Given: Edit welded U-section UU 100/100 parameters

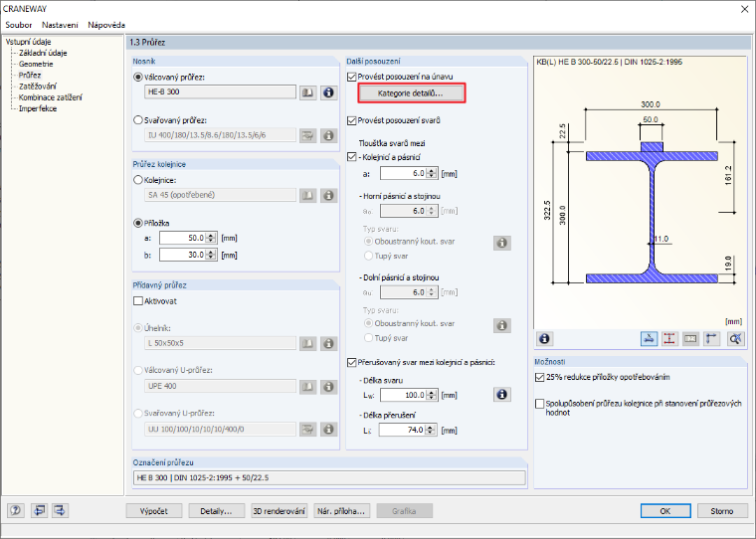Looking at the screenshot, I should (x=308, y=429).
